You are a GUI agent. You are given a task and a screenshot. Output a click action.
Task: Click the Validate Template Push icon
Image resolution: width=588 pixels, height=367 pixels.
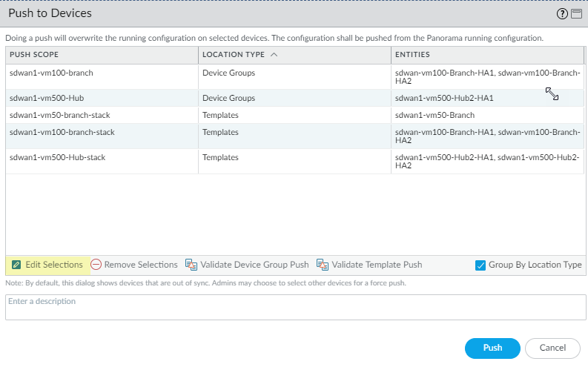pyautogui.click(x=323, y=265)
